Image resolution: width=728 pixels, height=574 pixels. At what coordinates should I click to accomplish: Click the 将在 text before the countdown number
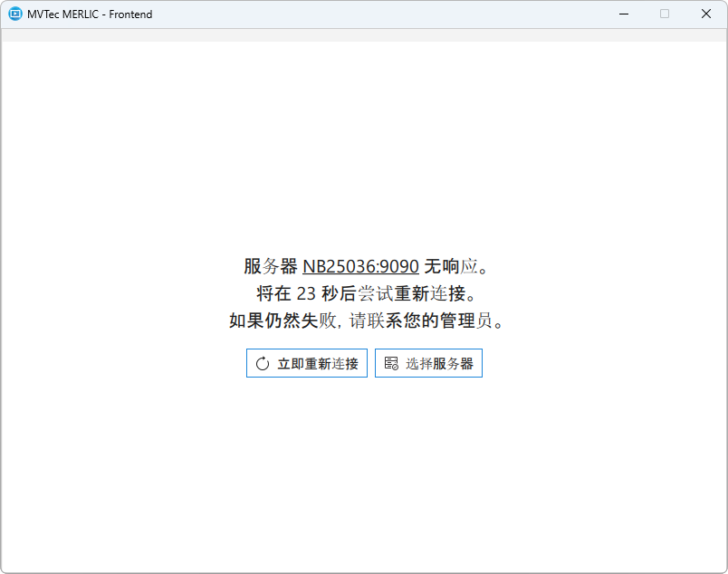(273, 294)
